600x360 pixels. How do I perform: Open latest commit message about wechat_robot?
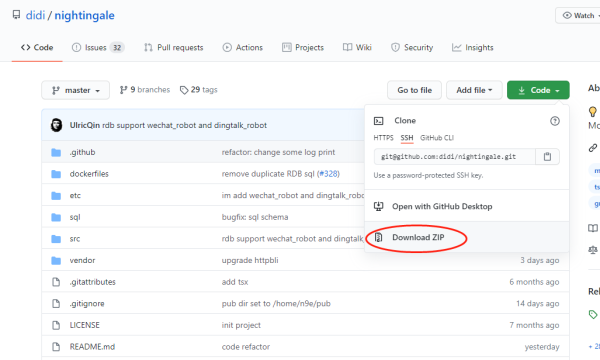[184, 125]
